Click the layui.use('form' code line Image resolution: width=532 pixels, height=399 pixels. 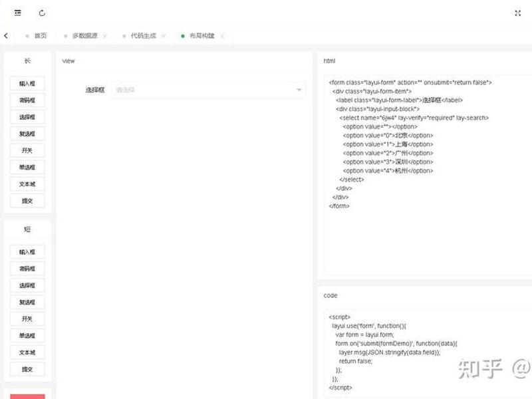[x=369, y=326]
